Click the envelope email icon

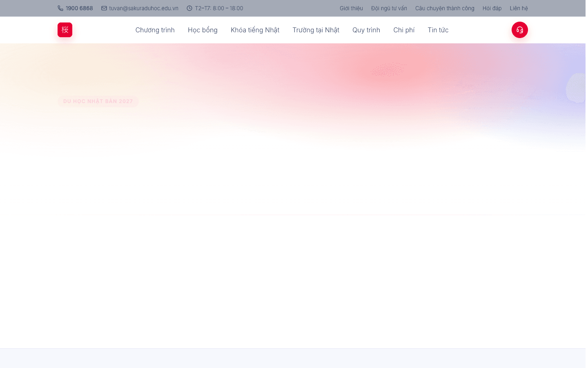tap(104, 8)
